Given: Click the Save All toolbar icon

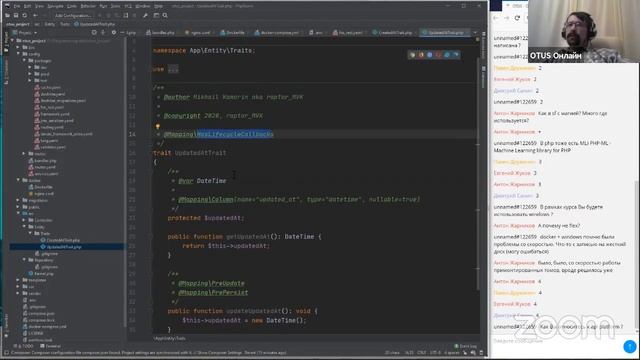Looking at the screenshot, I should coord(16,16).
